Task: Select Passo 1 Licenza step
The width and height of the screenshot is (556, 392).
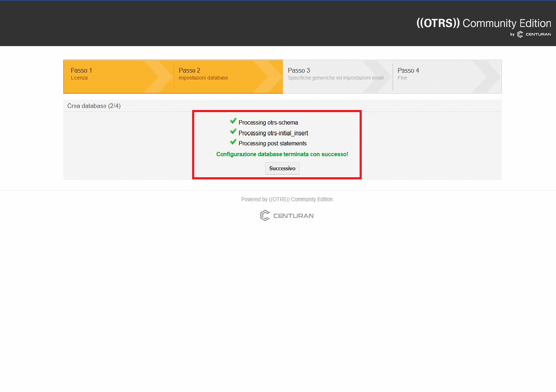Action: (x=118, y=76)
